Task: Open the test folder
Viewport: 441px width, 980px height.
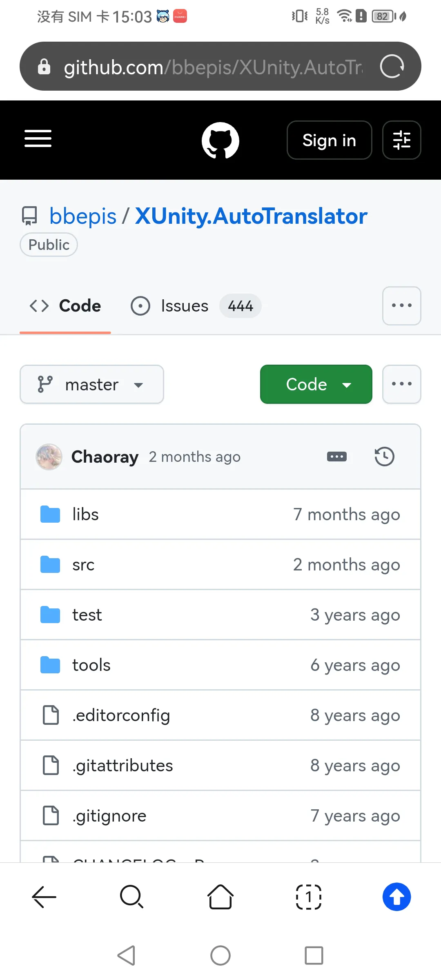Action: (87, 615)
